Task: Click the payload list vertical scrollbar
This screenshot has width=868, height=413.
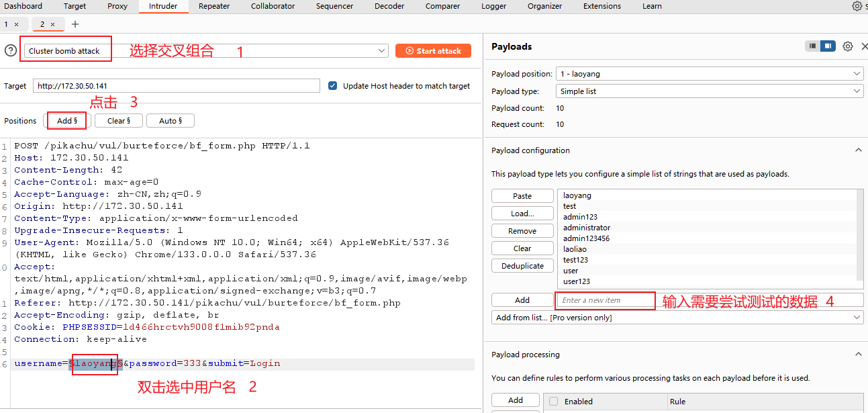Action: coord(860,234)
